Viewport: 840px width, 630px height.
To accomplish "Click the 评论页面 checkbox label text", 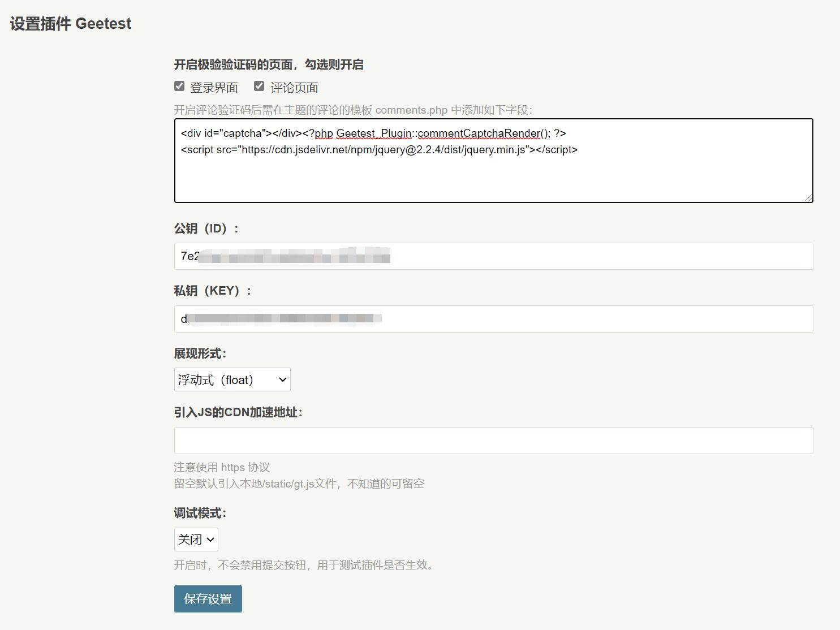I will coord(294,88).
